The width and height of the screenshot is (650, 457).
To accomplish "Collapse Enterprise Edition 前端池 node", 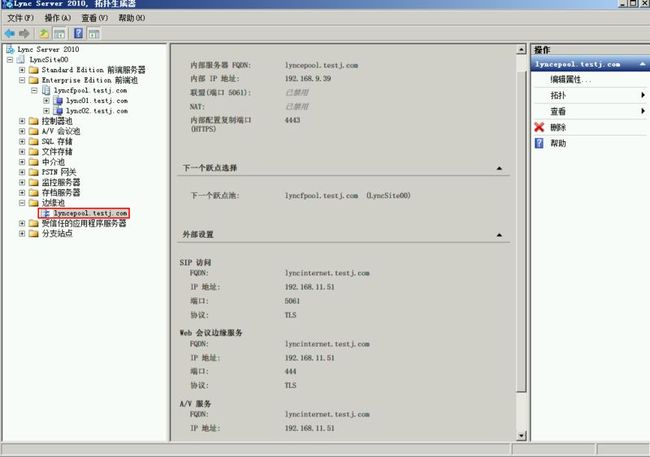I will tap(22, 80).
